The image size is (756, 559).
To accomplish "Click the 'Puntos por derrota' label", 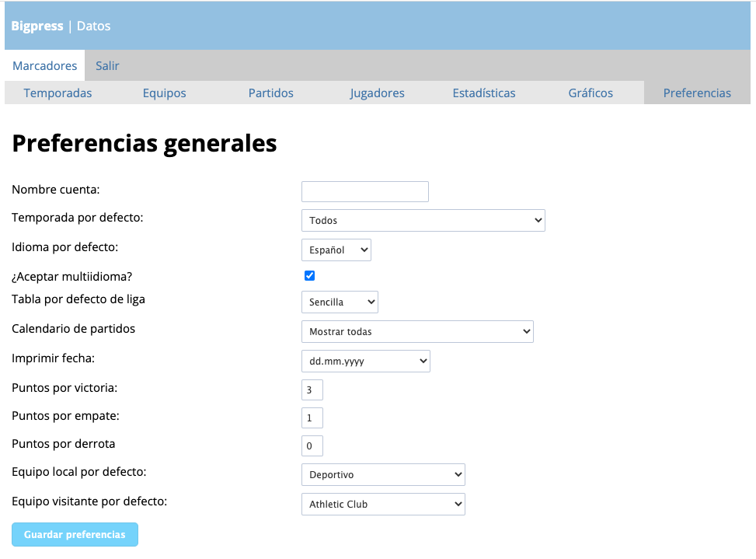I will tap(64, 444).
